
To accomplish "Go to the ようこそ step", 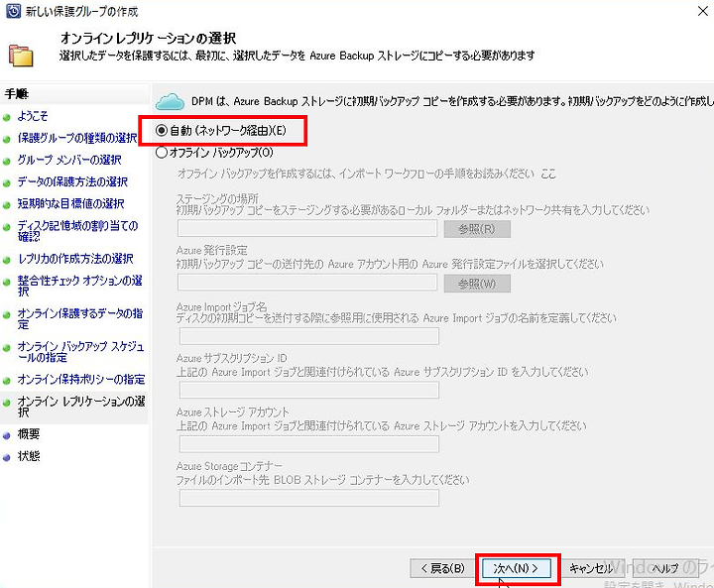I will click(x=33, y=116).
